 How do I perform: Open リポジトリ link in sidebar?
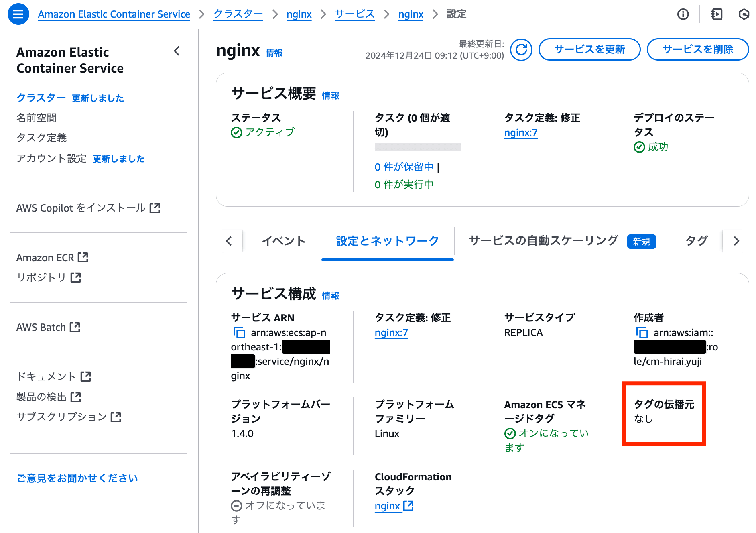[x=41, y=277]
